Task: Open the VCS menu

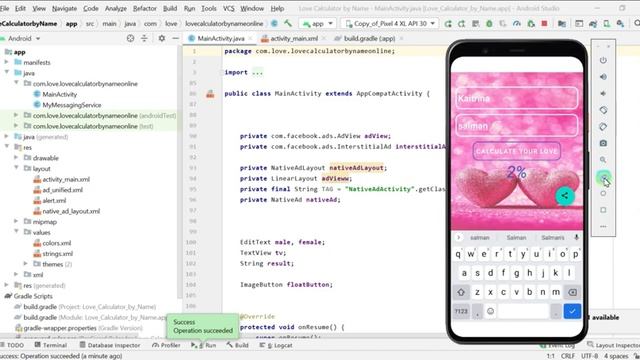Action: coord(229,8)
